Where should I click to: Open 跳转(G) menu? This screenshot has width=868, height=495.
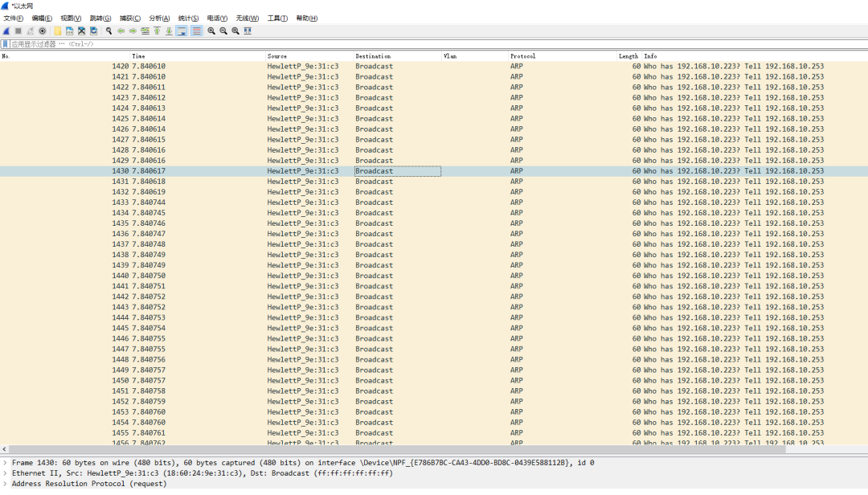click(100, 18)
